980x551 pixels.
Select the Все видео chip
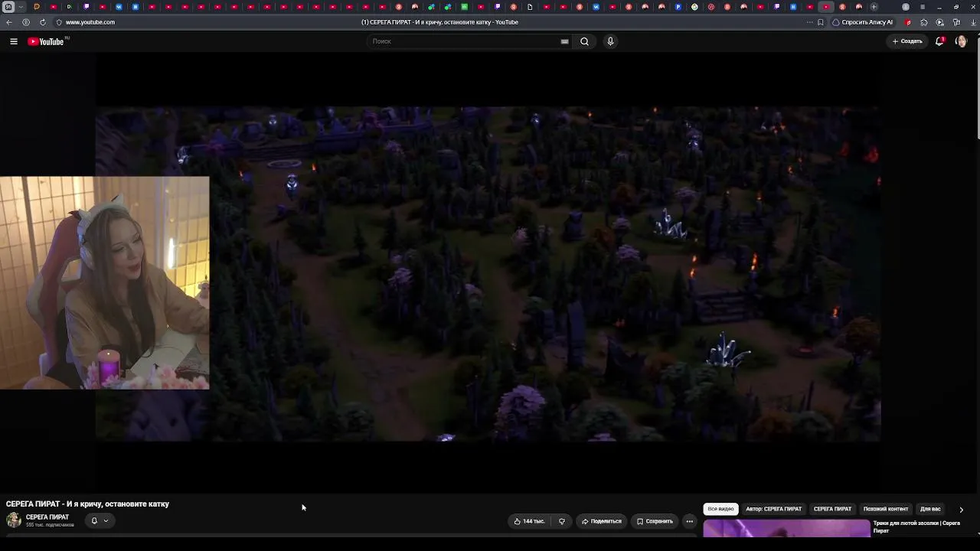coord(720,509)
